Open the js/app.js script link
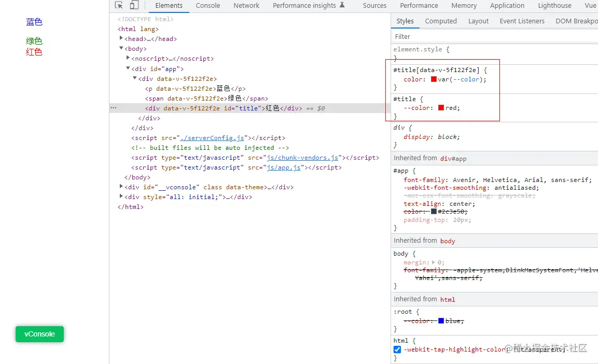Screen dimensions: 598x364 click(x=283, y=167)
